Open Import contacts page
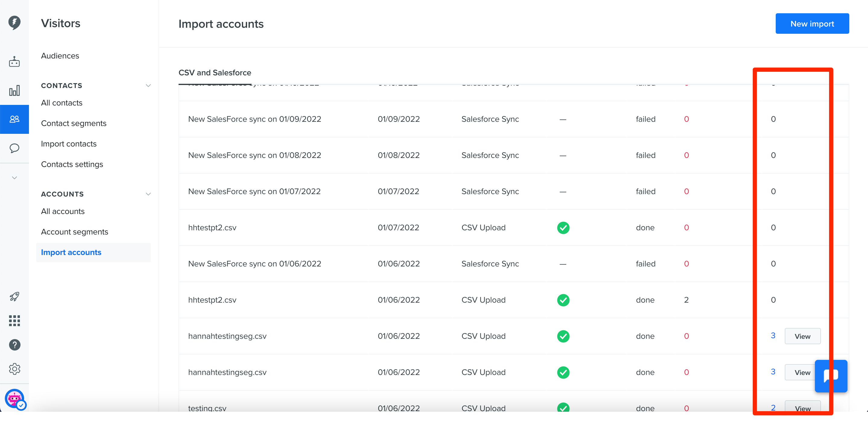 click(69, 144)
